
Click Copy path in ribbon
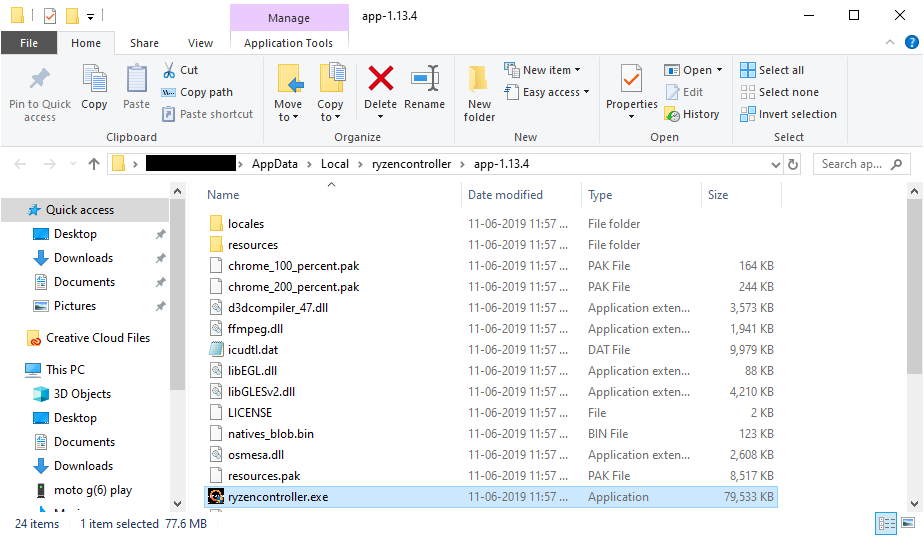[197, 92]
